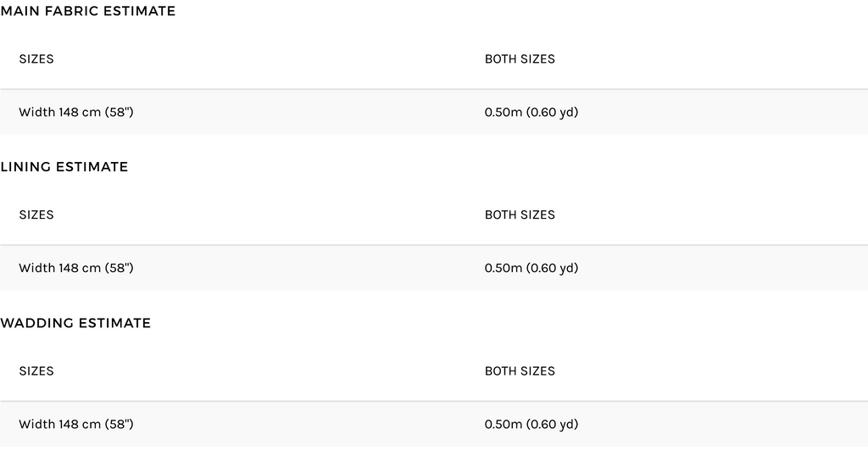The image size is (868, 451).
Task: Click the main fabric 0.50m amount
Action: pyautogui.click(x=504, y=112)
